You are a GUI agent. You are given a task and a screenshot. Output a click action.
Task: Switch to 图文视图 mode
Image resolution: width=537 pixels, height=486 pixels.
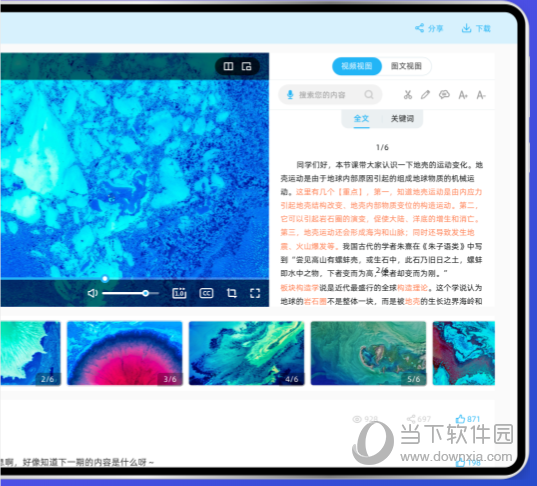coord(407,66)
